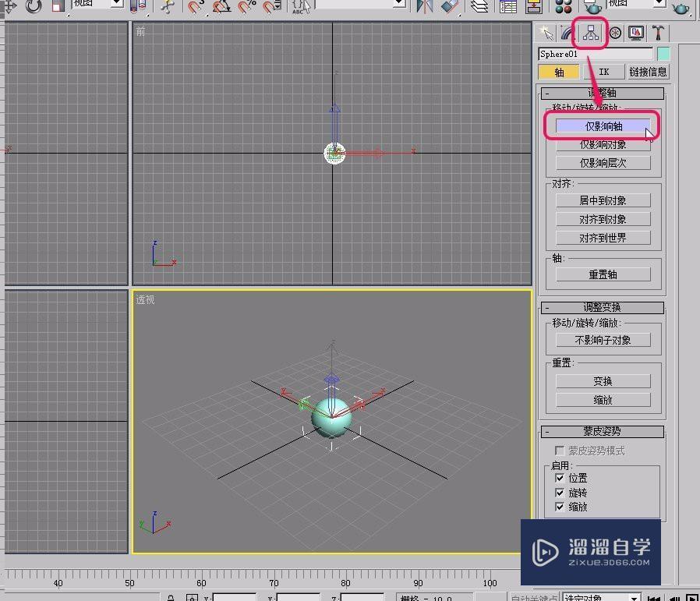Toggle the angle snap magnet icon
The width and height of the screenshot is (700, 601).
221,8
